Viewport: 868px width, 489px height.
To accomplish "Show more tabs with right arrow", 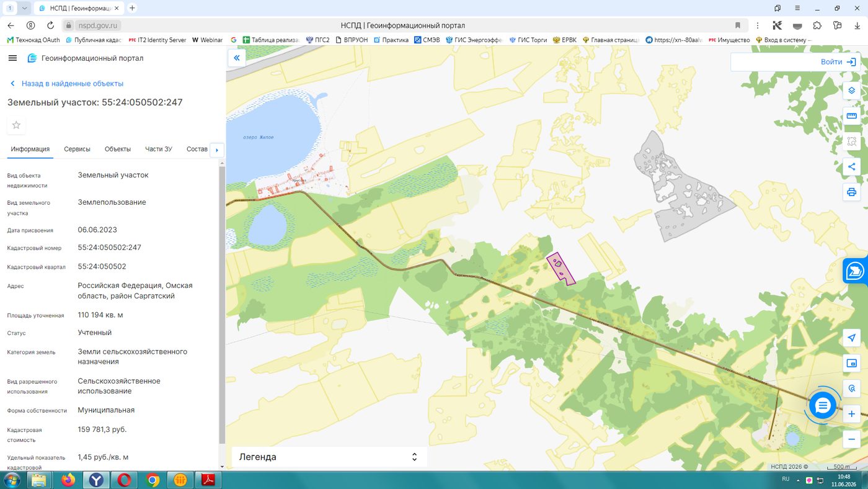I will pos(216,150).
